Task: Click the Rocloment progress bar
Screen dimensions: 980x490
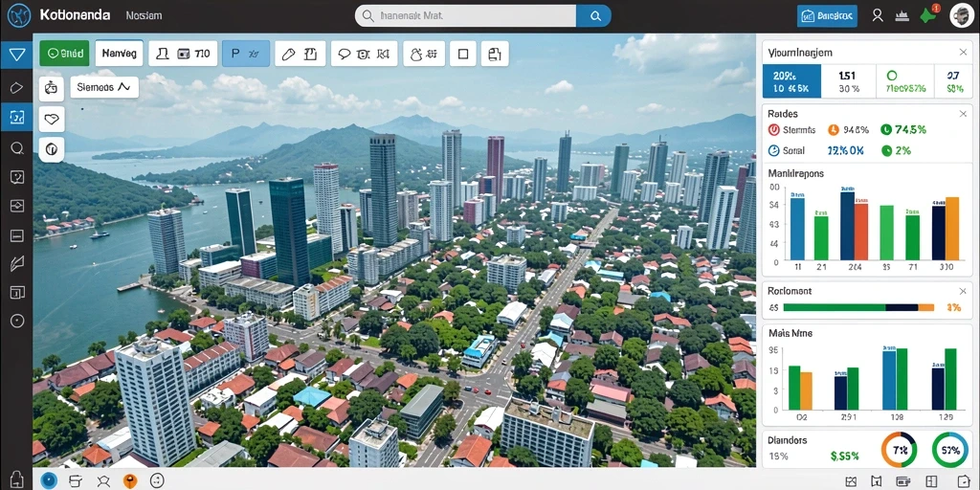Action: pyautogui.click(x=858, y=307)
